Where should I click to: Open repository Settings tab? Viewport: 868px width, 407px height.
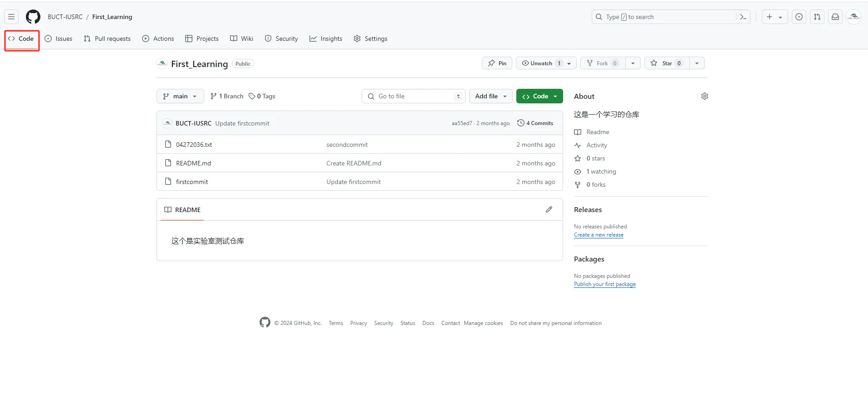click(371, 39)
